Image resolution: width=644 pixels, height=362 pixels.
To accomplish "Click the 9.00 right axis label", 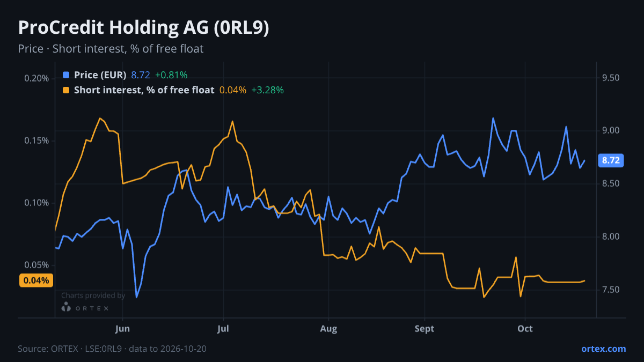I will point(611,131).
